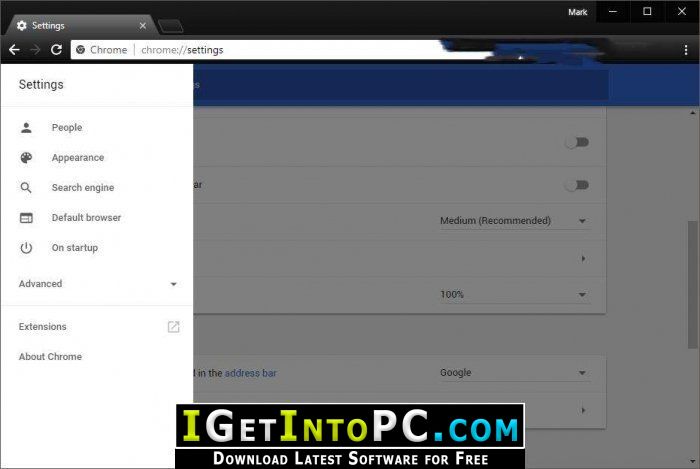700x469 pixels.
Task: Expand the Advanced section in sidebar
Action: (x=98, y=284)
